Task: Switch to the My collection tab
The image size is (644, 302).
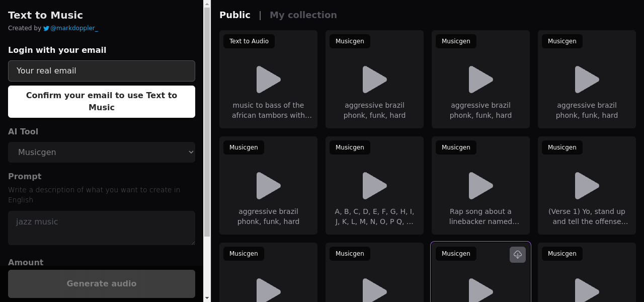Action: pos(303,15)
